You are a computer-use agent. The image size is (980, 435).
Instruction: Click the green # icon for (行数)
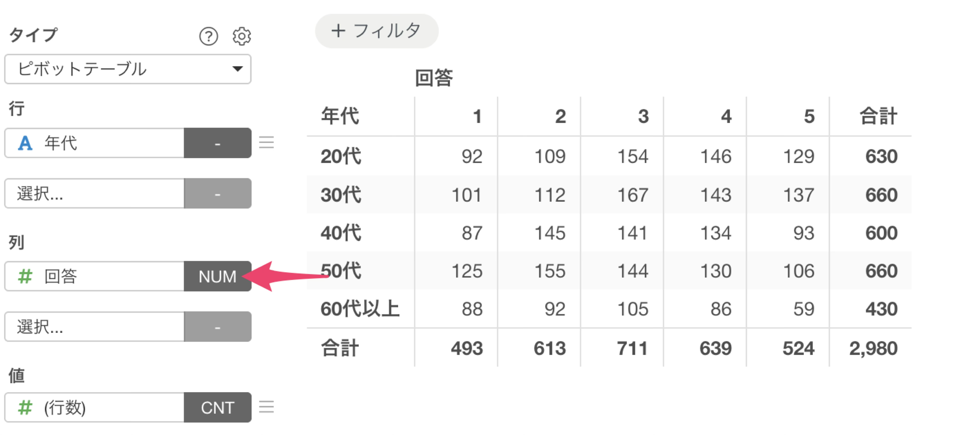[25, 408]
